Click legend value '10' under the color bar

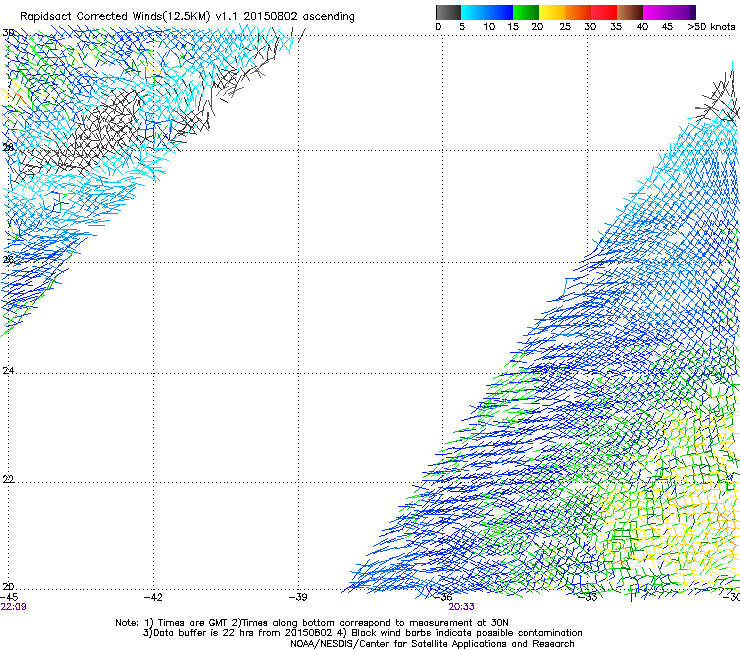tap(489, 27)
